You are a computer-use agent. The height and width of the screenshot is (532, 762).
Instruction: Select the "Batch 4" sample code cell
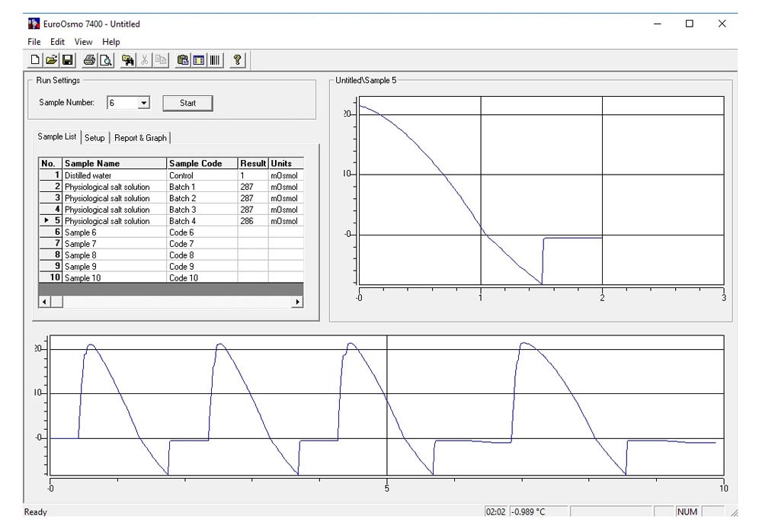[x=202, y=221]
